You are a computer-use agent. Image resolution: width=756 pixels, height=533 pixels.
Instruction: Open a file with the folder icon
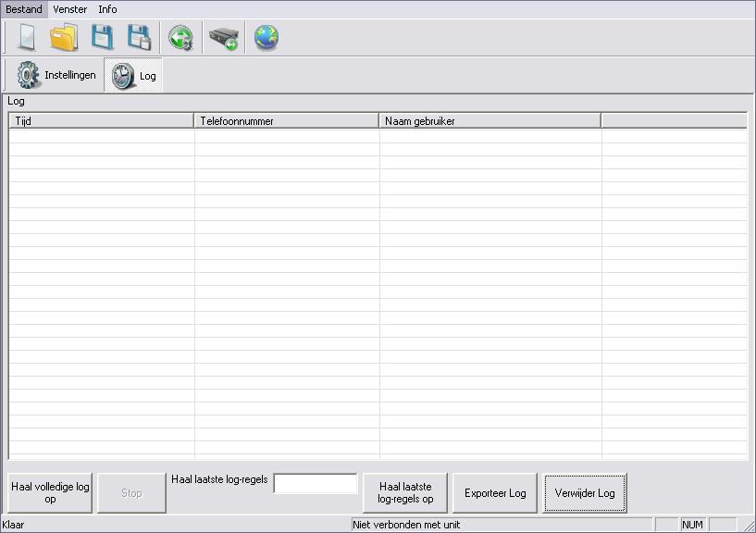(x=63, y=38)
